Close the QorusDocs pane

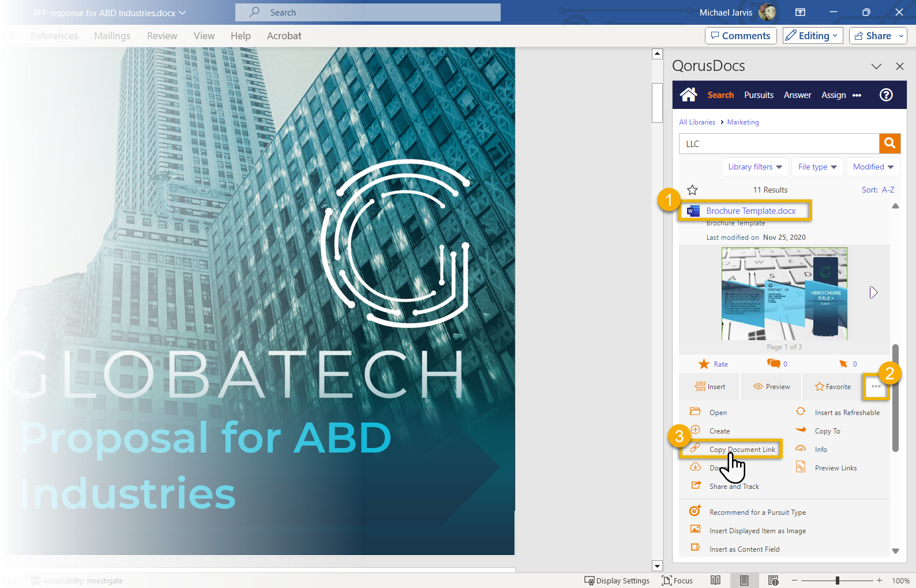(899, 66)
